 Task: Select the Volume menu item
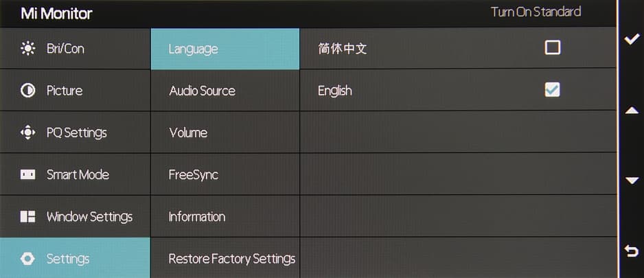188,132
